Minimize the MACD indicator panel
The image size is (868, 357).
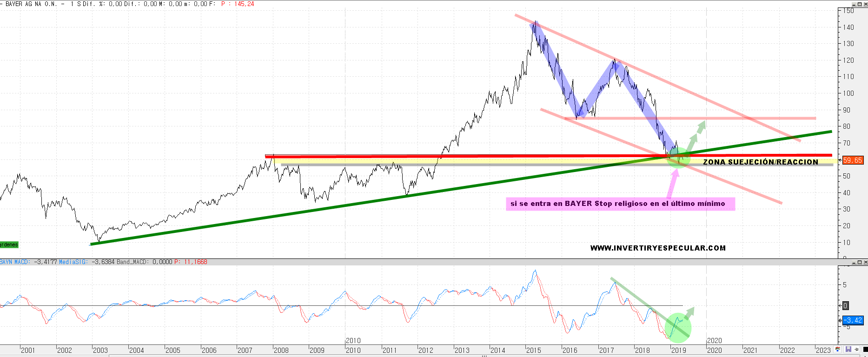tap(854, 263)
